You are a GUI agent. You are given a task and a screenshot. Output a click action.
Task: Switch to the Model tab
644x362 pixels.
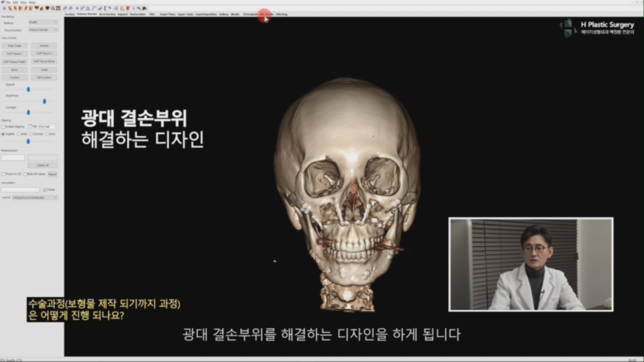[x=235, y=14]
